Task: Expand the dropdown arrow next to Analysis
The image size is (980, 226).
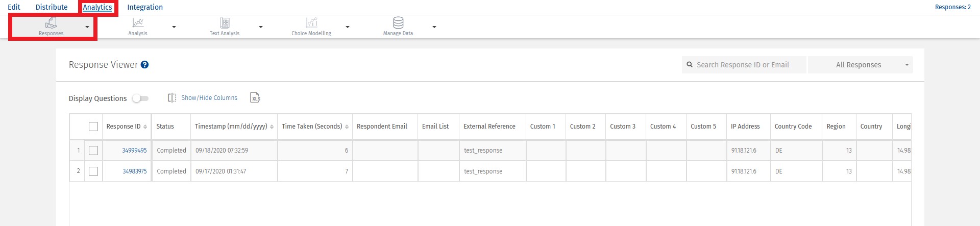Action: point(174,27)
